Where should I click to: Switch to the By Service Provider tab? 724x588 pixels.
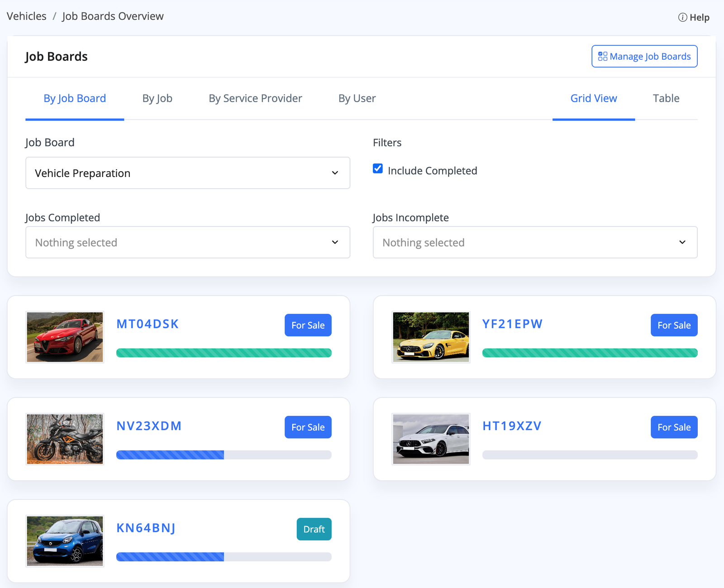pyautogui.click(x=255, y=99)
